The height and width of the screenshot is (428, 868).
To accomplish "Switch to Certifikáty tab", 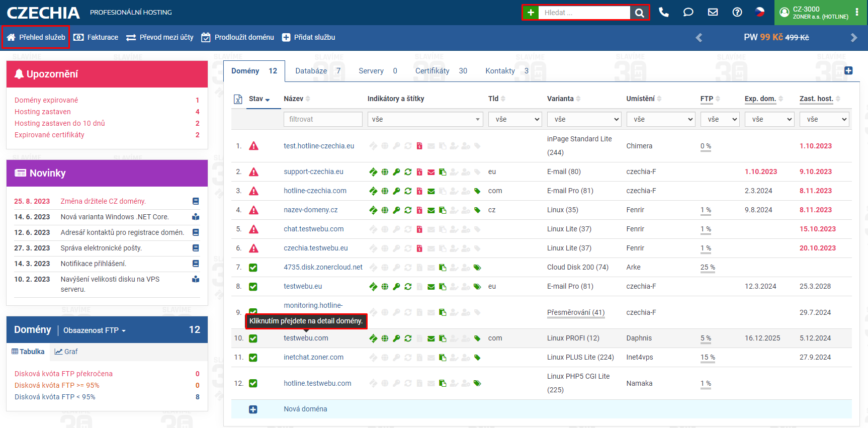I will click(x=441, y=71).
